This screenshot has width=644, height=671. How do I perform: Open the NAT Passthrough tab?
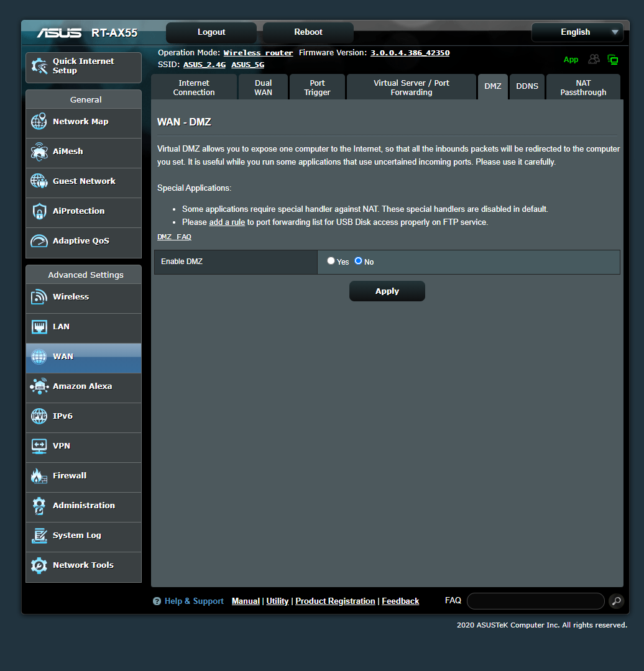click(x=583, y=88)
